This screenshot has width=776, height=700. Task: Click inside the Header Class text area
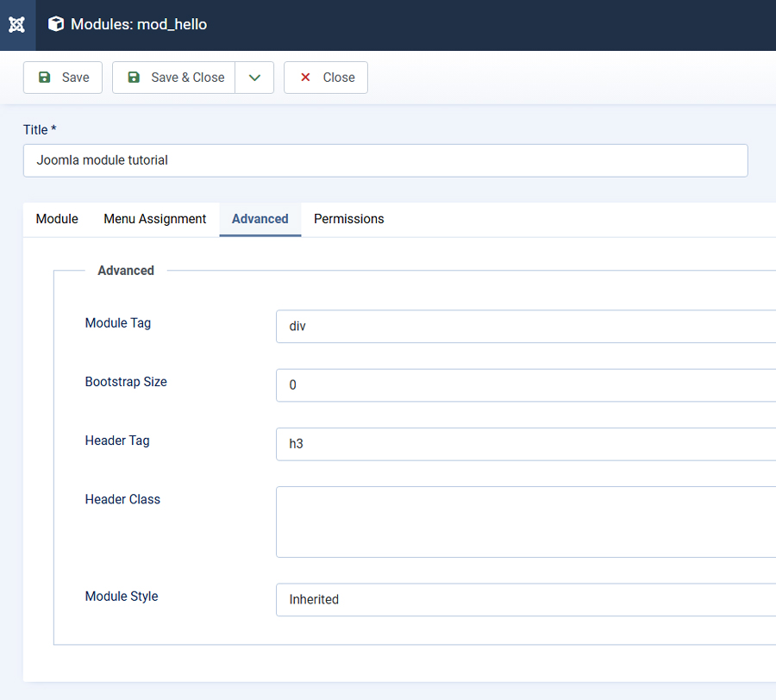pyautogui.click(x=526, y=522)
